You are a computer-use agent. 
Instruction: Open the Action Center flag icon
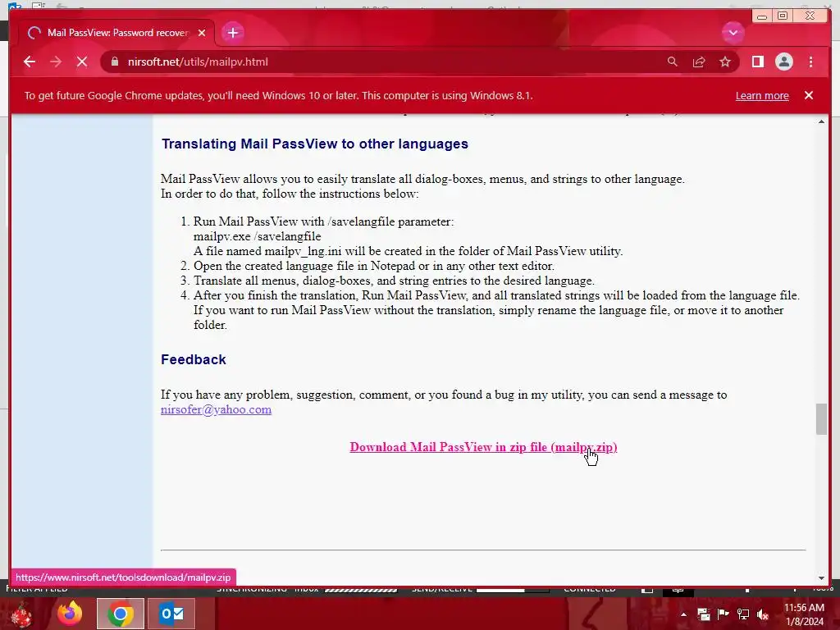coord(723,614)
